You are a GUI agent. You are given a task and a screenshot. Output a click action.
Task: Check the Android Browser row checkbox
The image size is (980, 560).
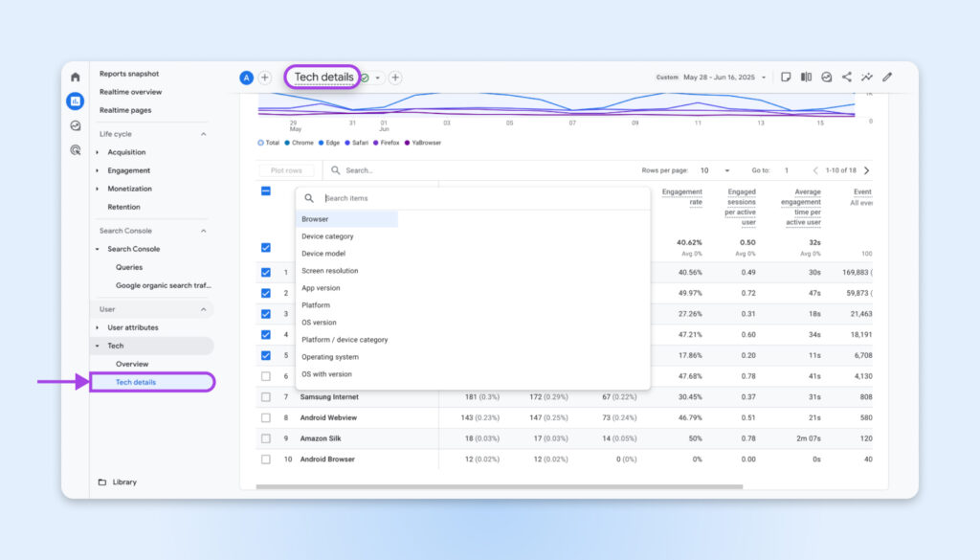[266, 459]
